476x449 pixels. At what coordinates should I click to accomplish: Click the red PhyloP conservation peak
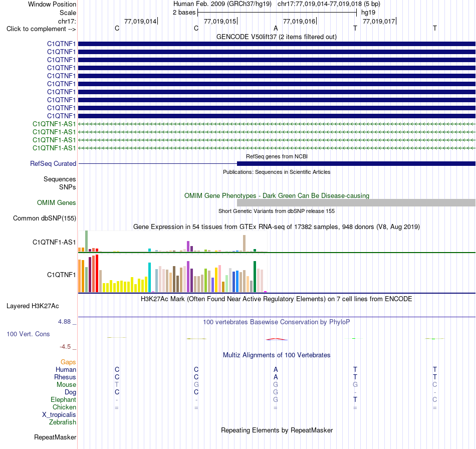tap(276, 339)
